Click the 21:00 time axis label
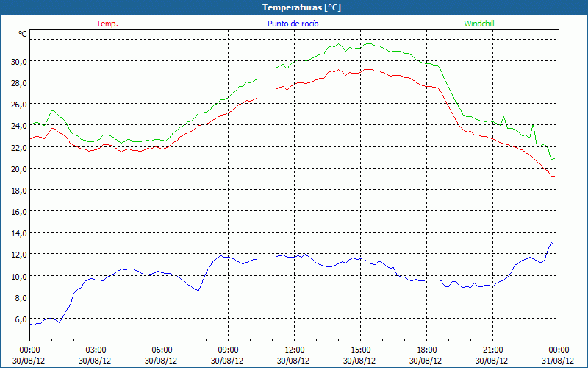588x368 pixels. pos(492,350)
